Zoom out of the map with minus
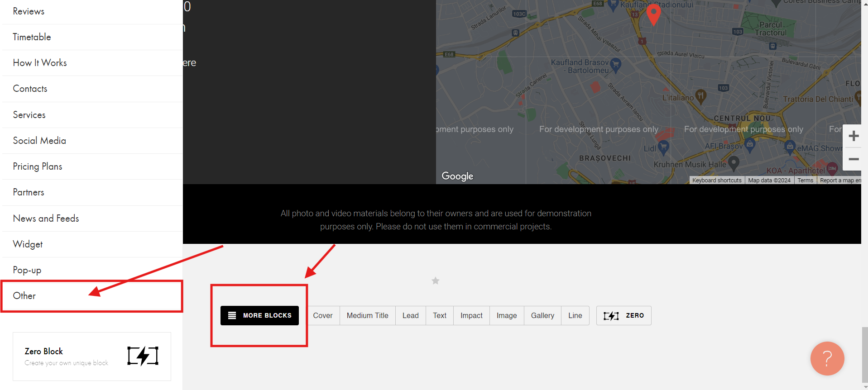The width and height of the screenshot is (868, 390). coord(854,159)
